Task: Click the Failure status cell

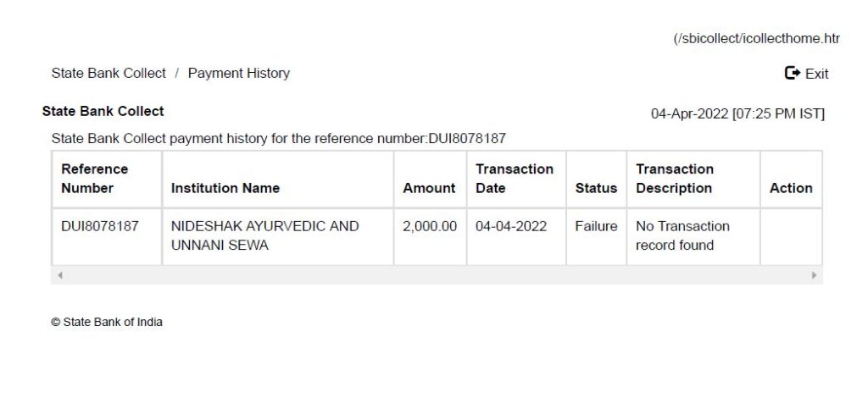Action: pyautogui.click(x=596, y=227)
